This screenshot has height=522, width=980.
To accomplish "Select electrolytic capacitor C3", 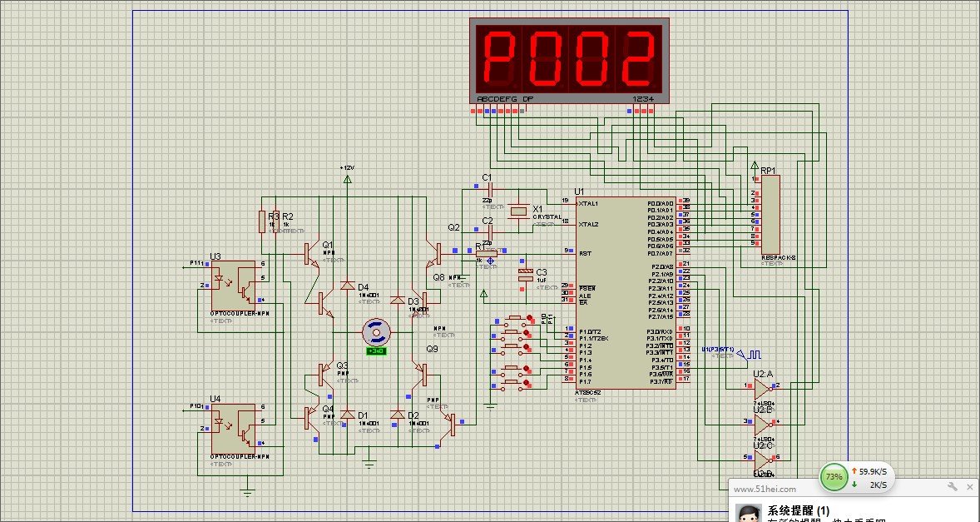I will point(526,275).
